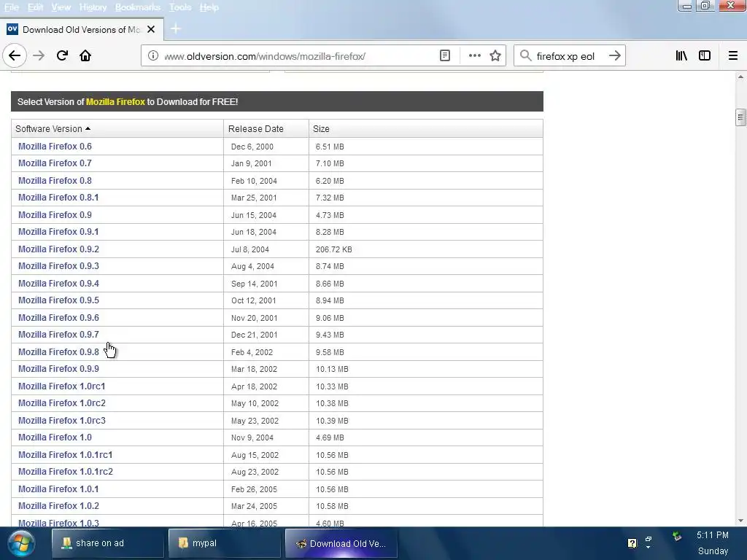This screenshot has height=560, width=747.
Task: Click the Nov 9, 2004 date cell
Action: pyautogui.click(x=252, y=437)
